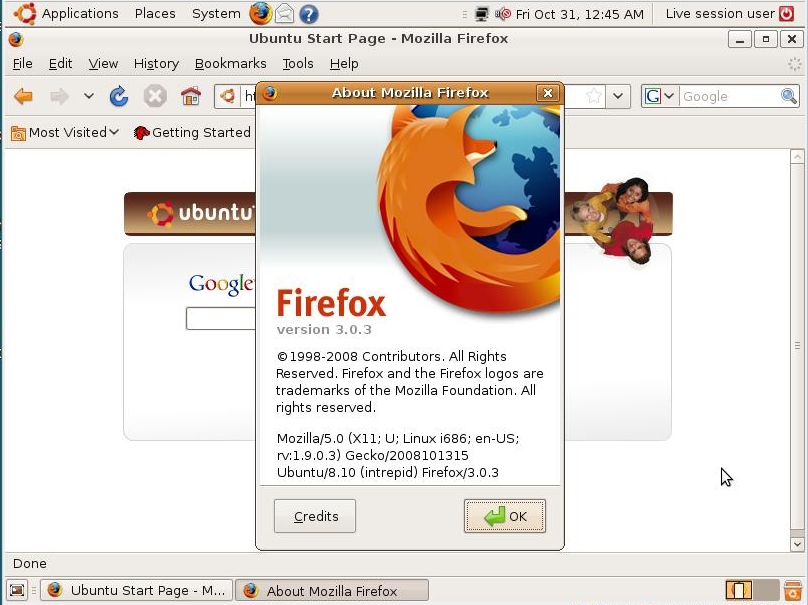Click the page scrollbar down arrow
This screenshot has width=808, height=605.
[x=797, y=544]
